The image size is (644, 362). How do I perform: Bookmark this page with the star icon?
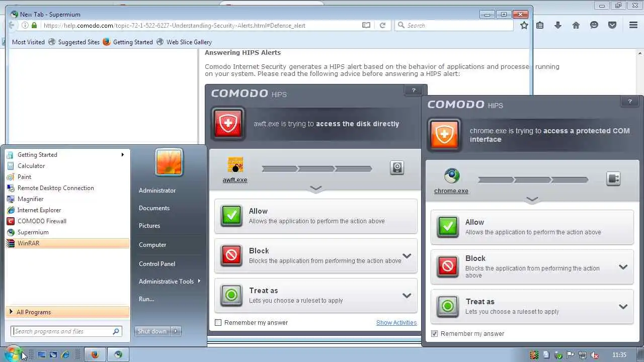click(524, 25)
